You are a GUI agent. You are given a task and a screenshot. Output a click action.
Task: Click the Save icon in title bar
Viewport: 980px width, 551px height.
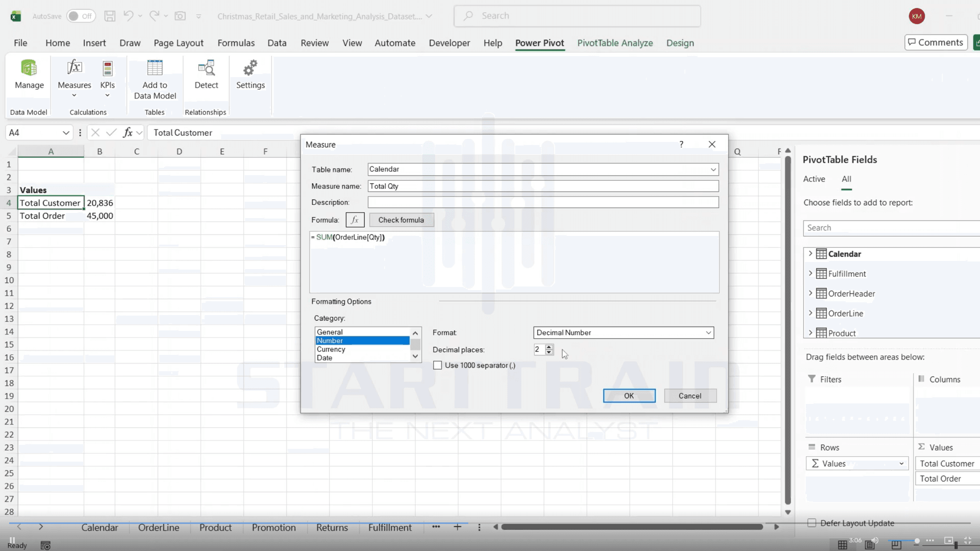click(x=109, y=16)
